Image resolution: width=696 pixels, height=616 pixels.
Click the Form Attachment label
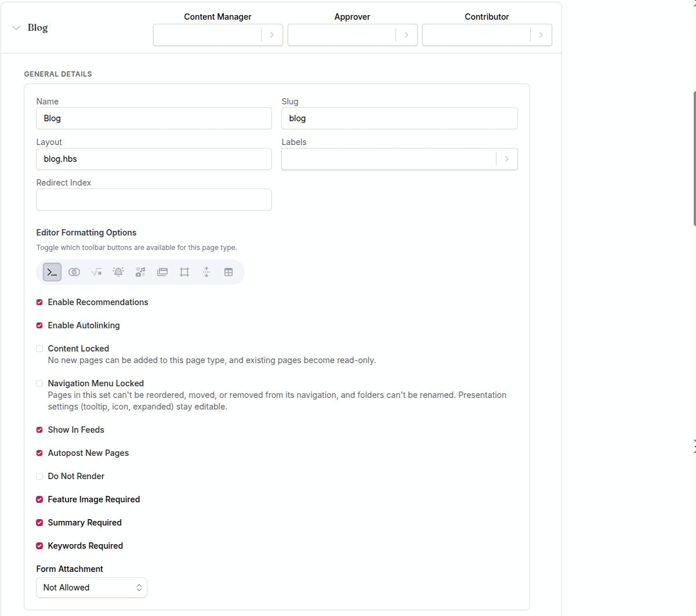tap(70, 569)
